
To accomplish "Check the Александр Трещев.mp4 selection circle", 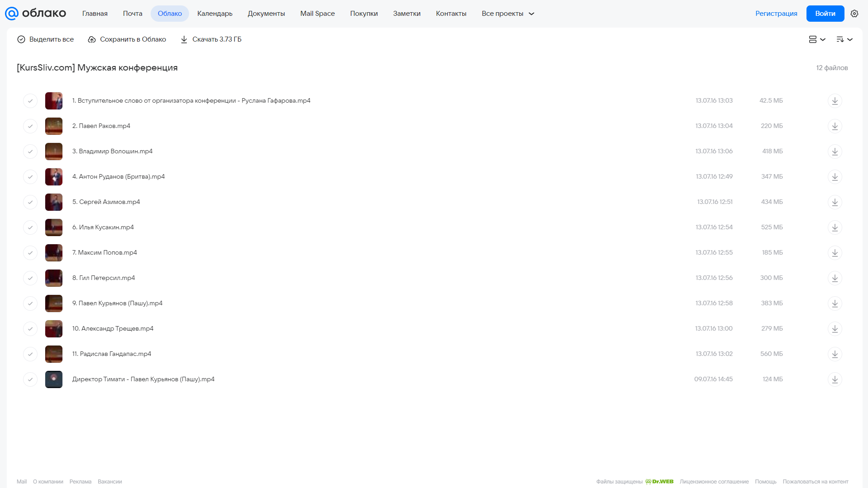I will [30, 329].
